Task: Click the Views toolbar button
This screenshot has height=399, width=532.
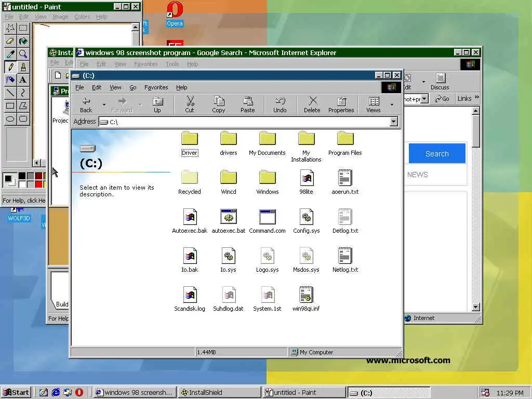Action: 374,104
